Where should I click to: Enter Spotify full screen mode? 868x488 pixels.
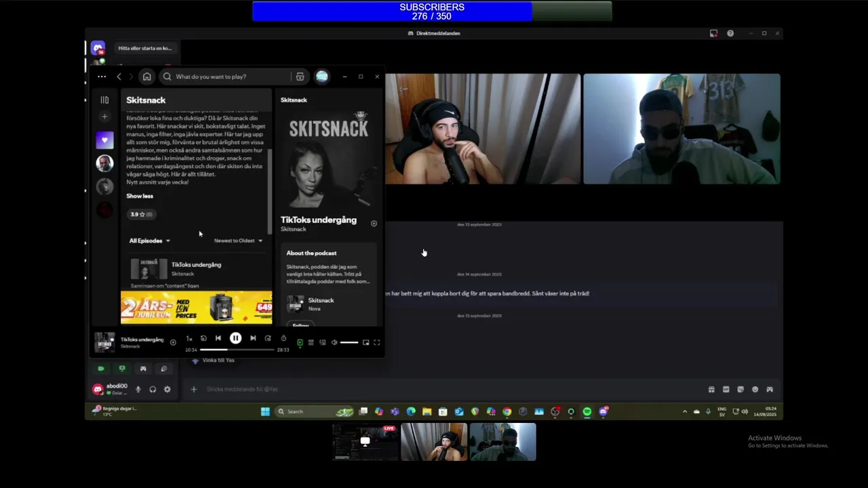(376, 342)
